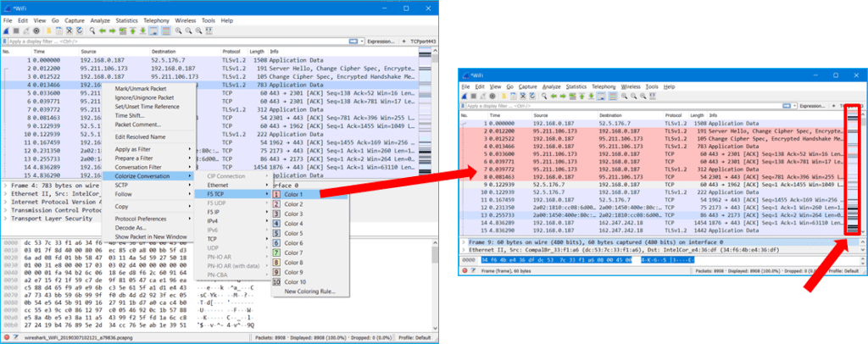The height and width of the screenshot is (344, 868).
Task: Toggle auto-scroll button in right window toolbar
Action: [x=602, y=96]
